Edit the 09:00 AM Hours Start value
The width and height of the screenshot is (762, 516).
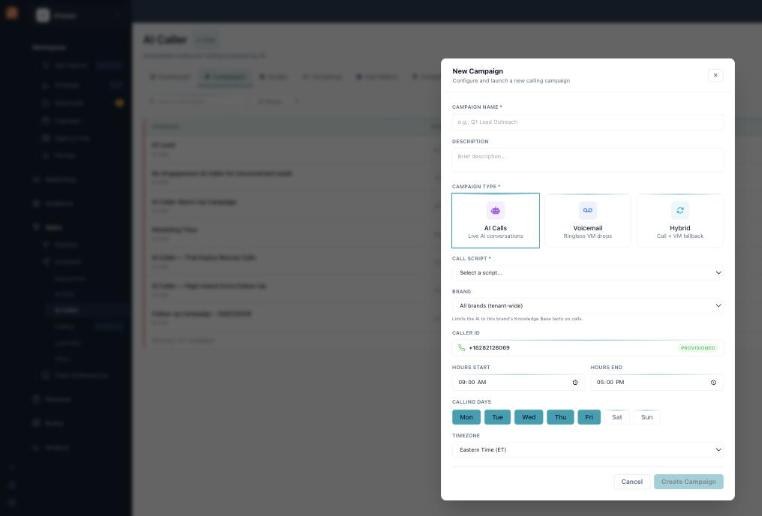(472, 382)
